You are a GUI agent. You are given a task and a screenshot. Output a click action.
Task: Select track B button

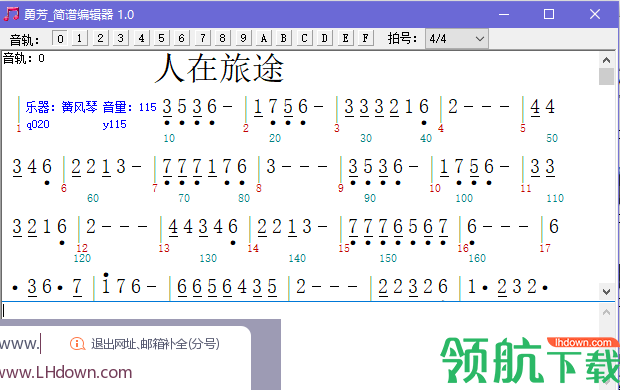(x=284, y=38)
